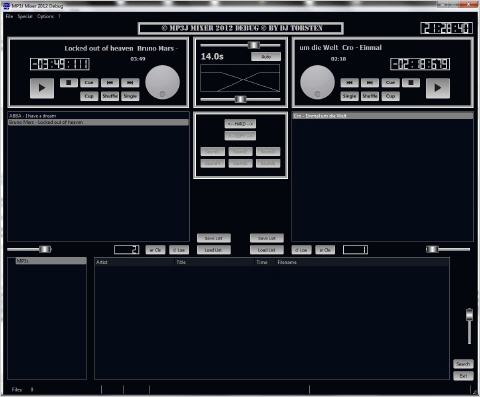Open the File menu
Viewport: 480px width, 397px height.
[9, 16]
